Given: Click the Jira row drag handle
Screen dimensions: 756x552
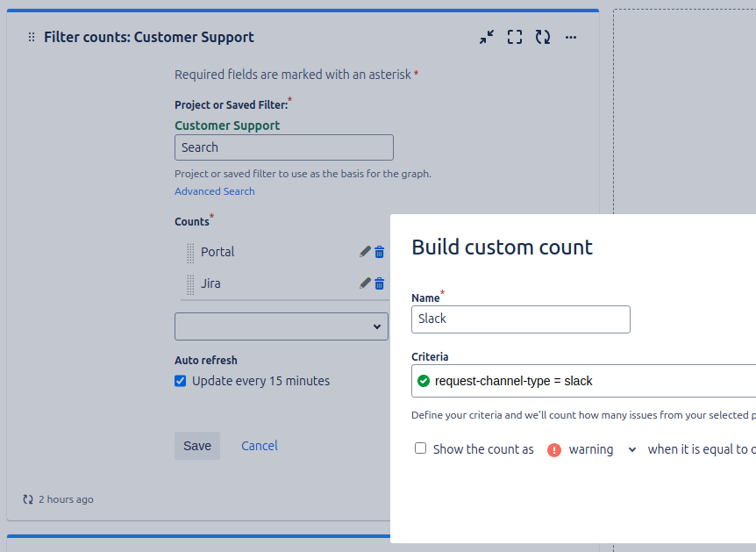Looking at the screenshot, I should [x=190, y=284].
